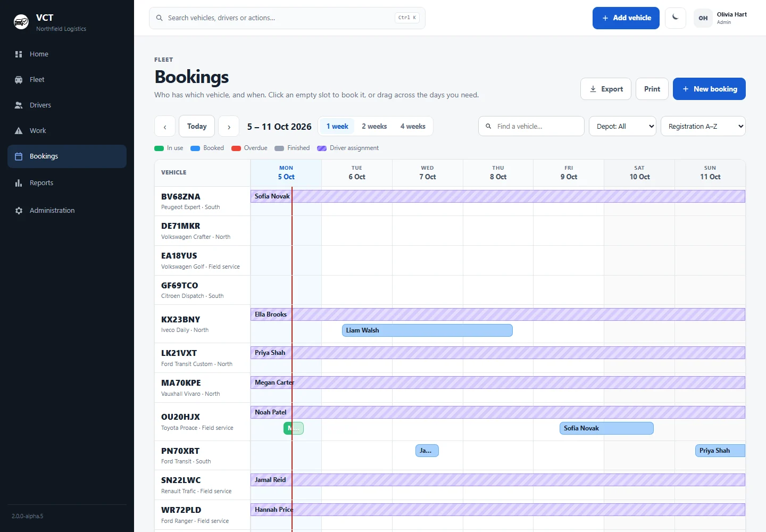Screen dimensions: 766x532
Task: Open Reports from the sidebar menu
Action: [67, 183]
